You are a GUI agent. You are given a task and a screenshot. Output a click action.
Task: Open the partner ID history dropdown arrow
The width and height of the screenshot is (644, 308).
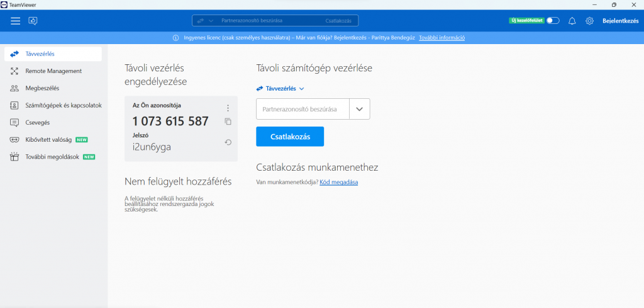pyautogui.click(x=360, y=109)
